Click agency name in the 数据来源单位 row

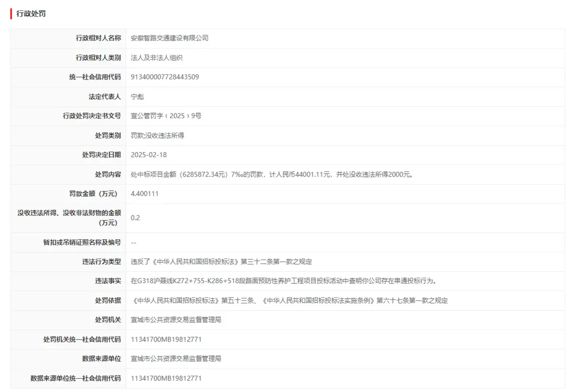click(x=176, y=359)
